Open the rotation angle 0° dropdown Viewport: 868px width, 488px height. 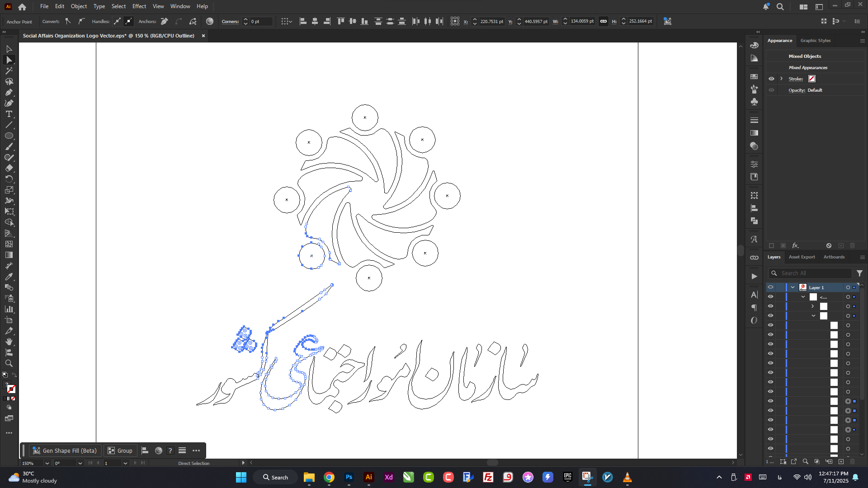click(80, 463)
